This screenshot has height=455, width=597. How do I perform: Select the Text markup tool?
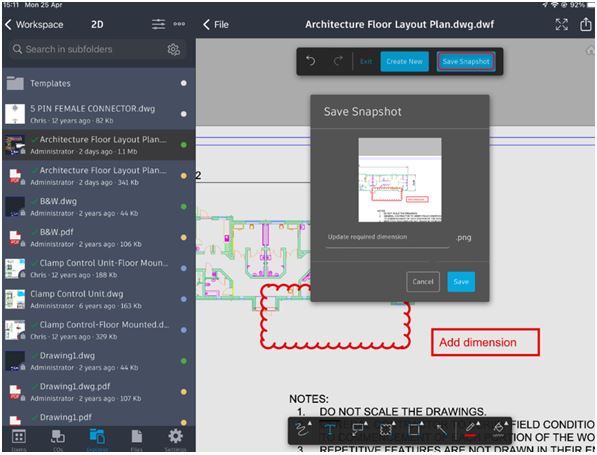click(x=330, y=430)
